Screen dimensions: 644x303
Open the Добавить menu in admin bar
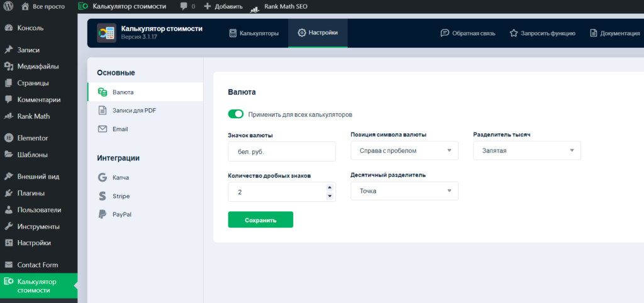point(223,6)
